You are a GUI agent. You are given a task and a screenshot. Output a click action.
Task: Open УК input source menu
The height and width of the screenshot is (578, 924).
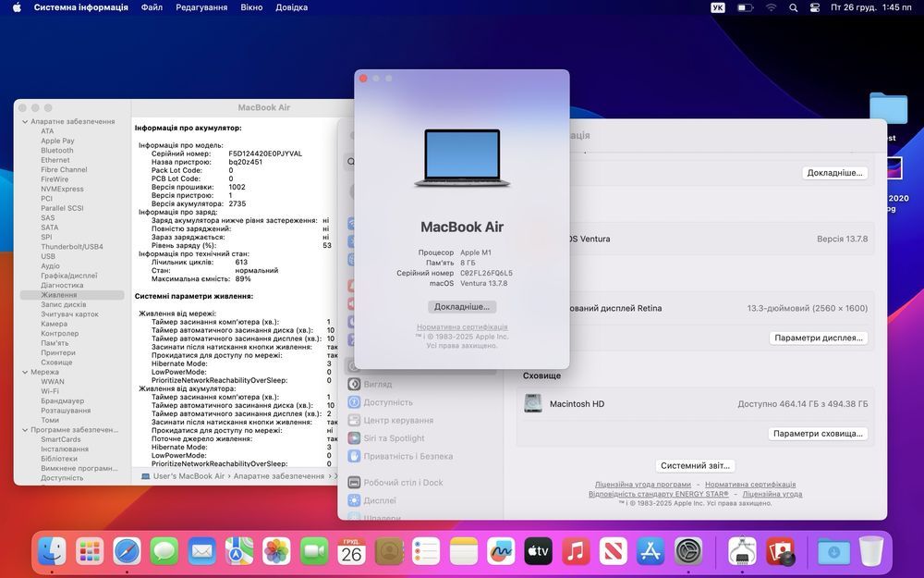(x=718, y=7)
